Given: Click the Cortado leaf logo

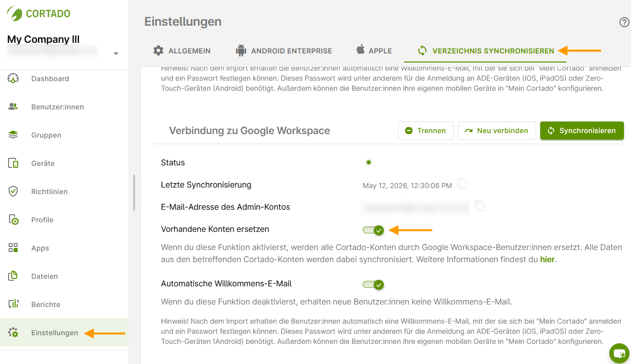Looking at the screenshot, I should pyautogui.click(x=15, y=14).
